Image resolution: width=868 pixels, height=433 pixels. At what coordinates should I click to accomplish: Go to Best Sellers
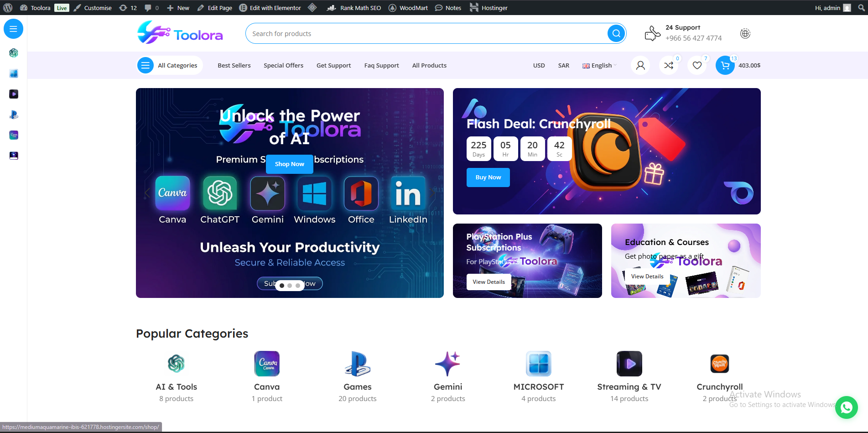coord(234,65)
